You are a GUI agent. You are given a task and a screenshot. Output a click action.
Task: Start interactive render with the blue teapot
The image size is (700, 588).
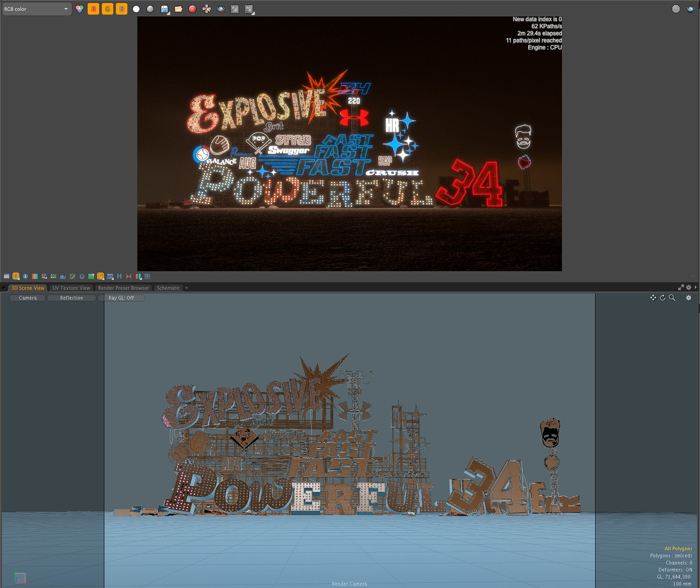point(690,9)
